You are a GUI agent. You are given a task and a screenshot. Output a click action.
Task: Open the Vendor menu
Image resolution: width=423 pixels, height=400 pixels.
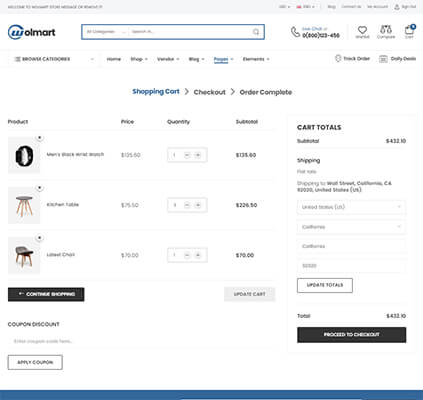(168, 59)
